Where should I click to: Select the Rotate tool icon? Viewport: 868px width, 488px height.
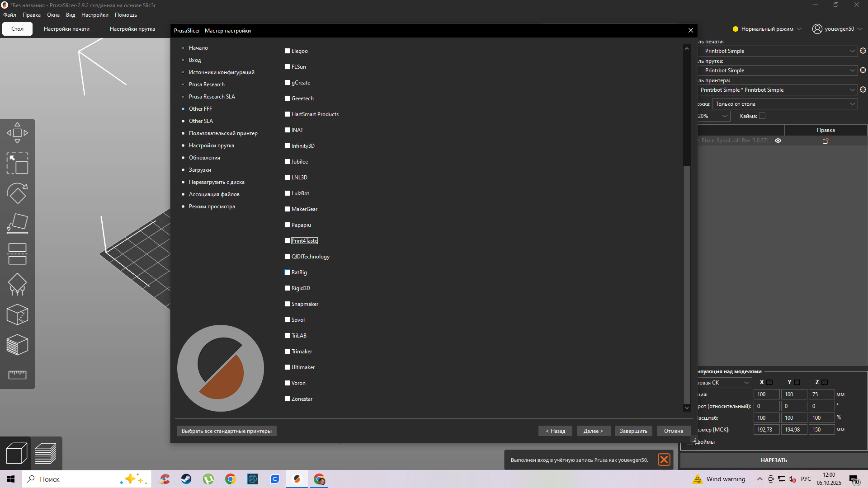(17, 193)
